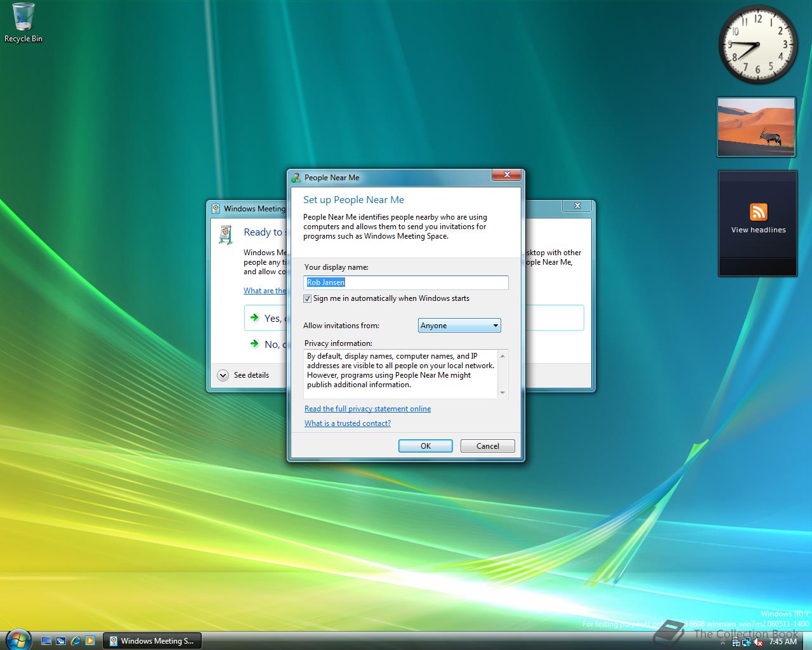Launch Windows Media Player from Quick Launch
The height and width of the screenshot is (650, 812).
(x=90, y=641)
